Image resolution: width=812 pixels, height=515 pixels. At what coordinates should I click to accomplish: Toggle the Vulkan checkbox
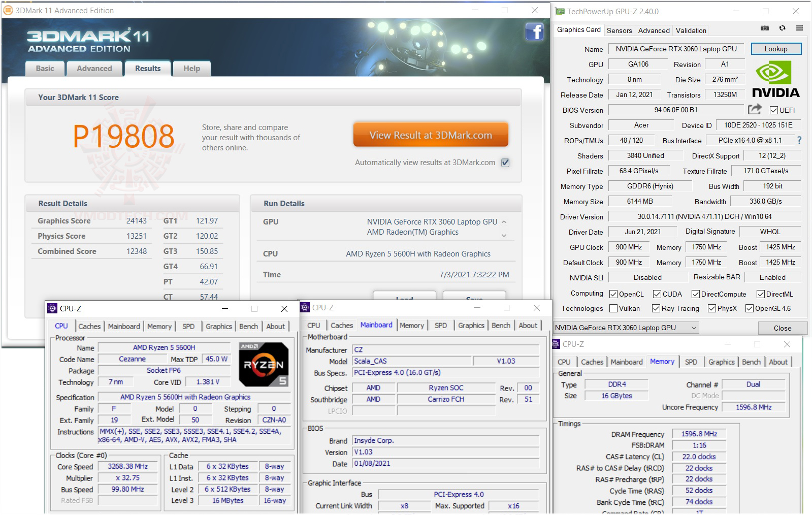point(613,308)
